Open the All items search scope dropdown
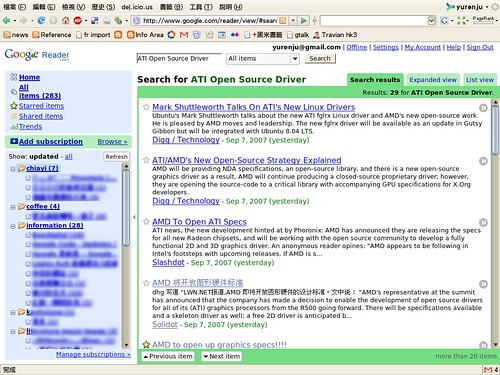500x375 pixels. 263,59
